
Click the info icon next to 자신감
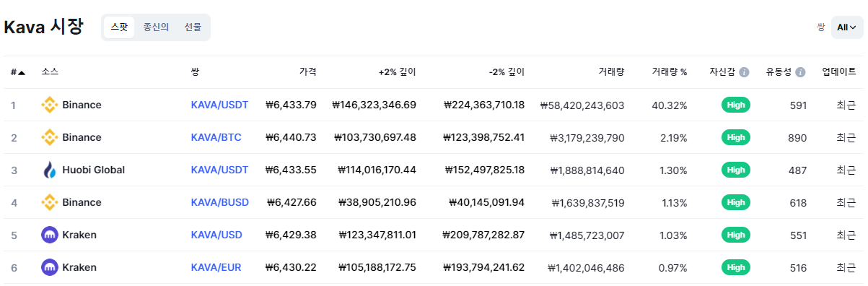click(745, 72)
